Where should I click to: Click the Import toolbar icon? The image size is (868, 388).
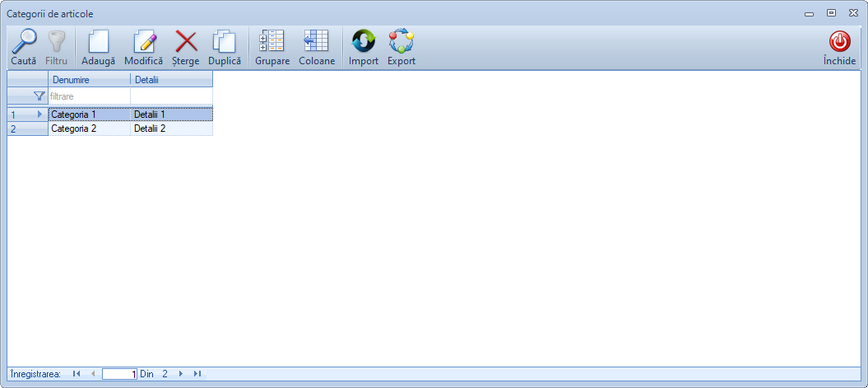(x=364, y=41)
